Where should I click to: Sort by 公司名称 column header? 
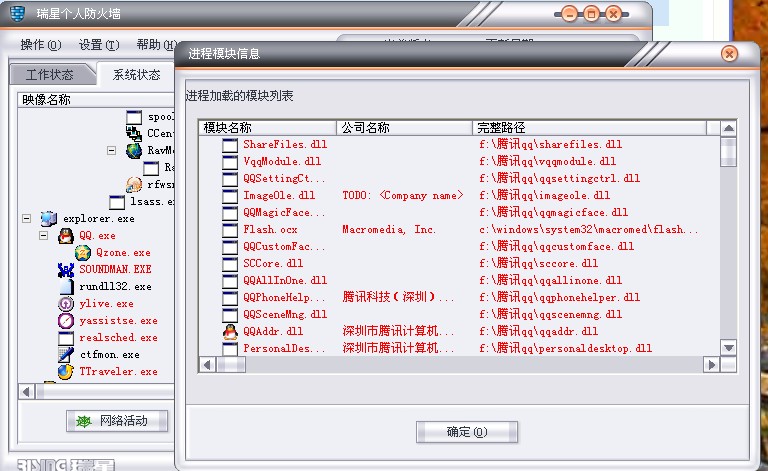point(404,128)
